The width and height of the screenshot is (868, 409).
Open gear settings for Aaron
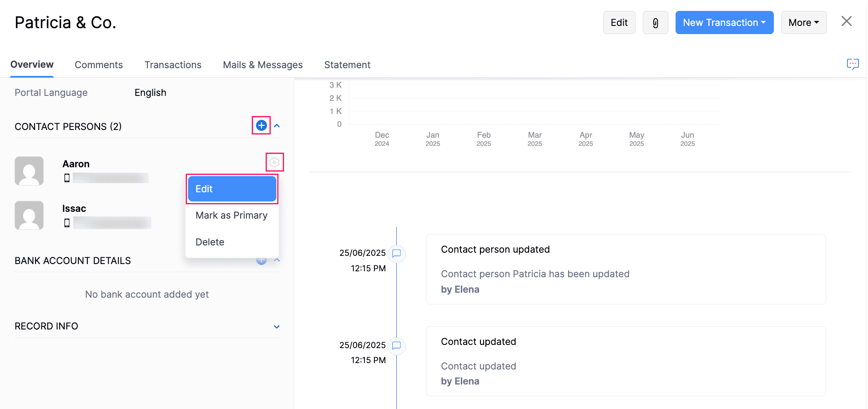(274, 162)
